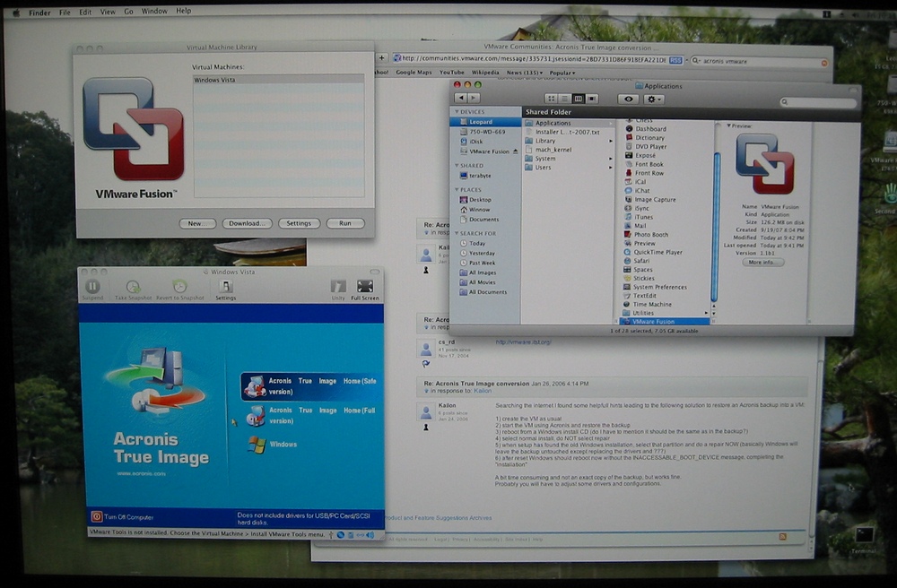The width and height of the screenshot is (897, 588).
Task: Click the Applications column scrollbar in Finder
Action: (716, 227)
